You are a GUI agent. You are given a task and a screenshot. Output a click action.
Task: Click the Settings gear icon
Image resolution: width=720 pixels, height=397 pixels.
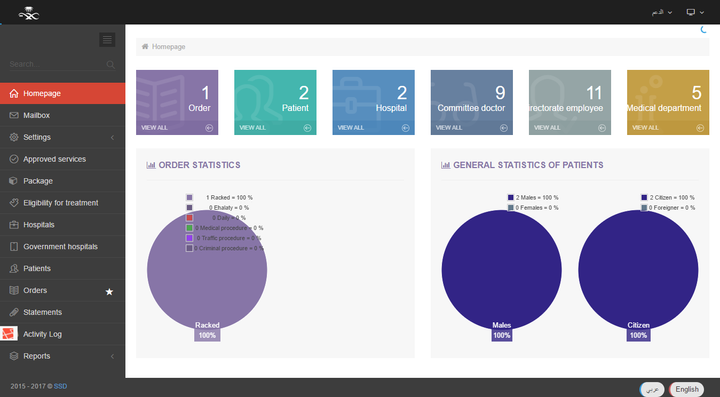[14, 137]
